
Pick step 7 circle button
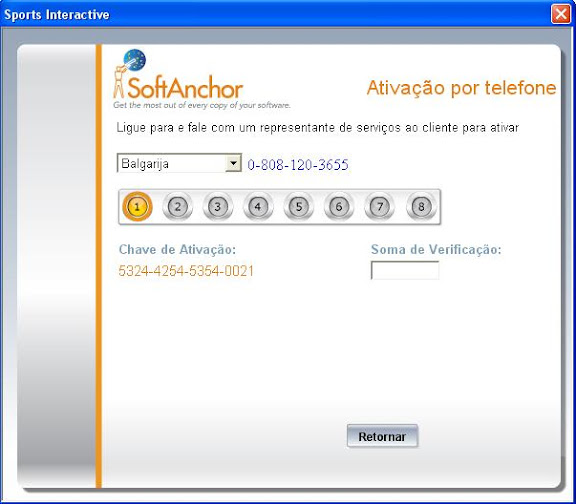coord(379,206)
